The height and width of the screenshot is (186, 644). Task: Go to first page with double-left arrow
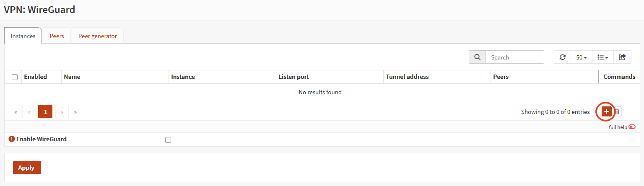point(16,112)
